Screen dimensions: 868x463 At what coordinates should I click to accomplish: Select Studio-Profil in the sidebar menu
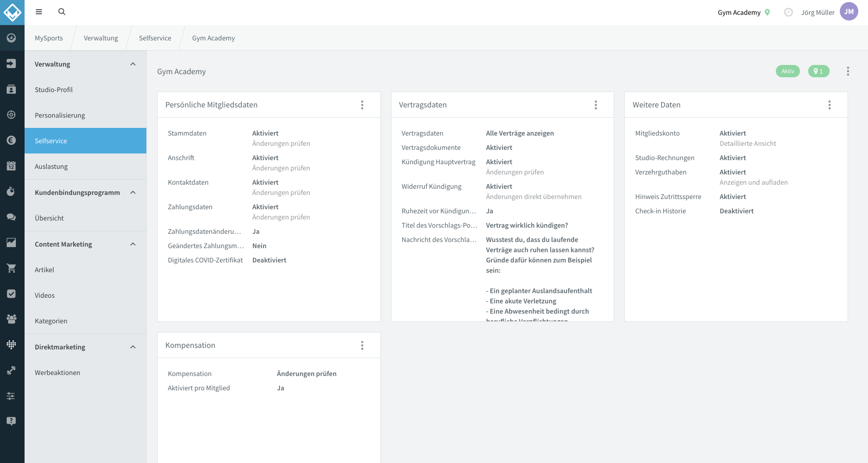click(85, 90)
